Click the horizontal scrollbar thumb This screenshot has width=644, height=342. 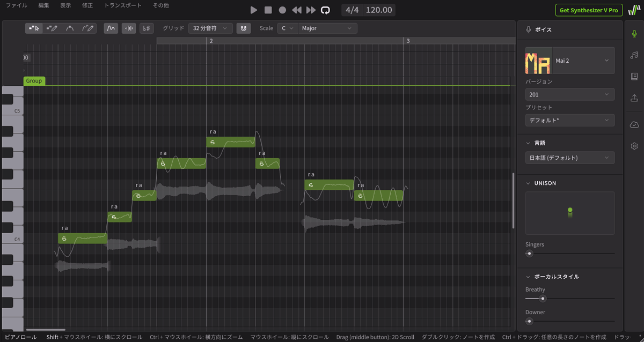point(46,330)
